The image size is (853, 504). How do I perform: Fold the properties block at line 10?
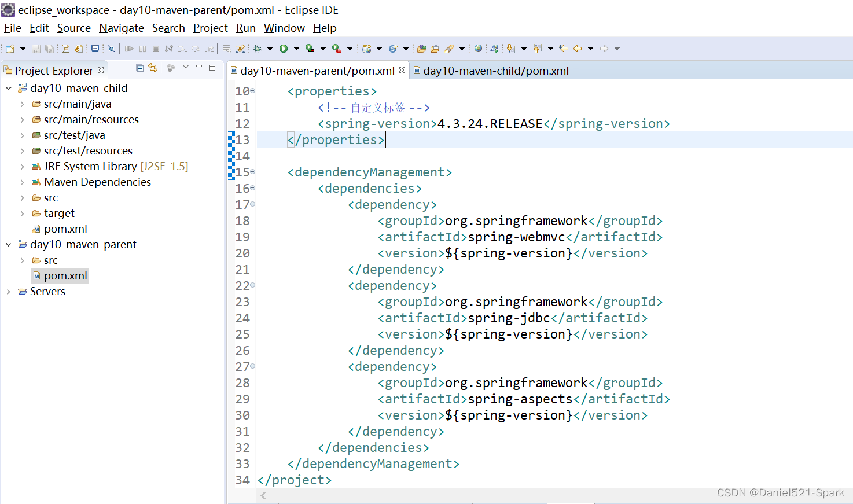[253, 91]
